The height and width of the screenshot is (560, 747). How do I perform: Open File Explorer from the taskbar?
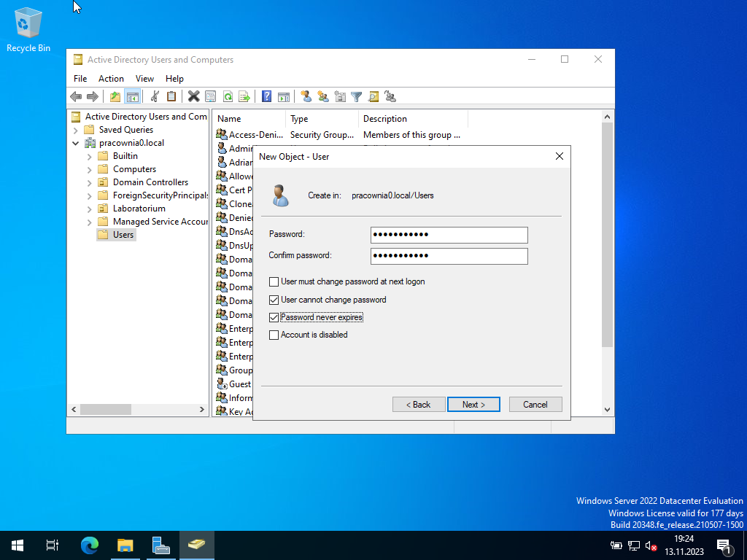tap(125, 545)
